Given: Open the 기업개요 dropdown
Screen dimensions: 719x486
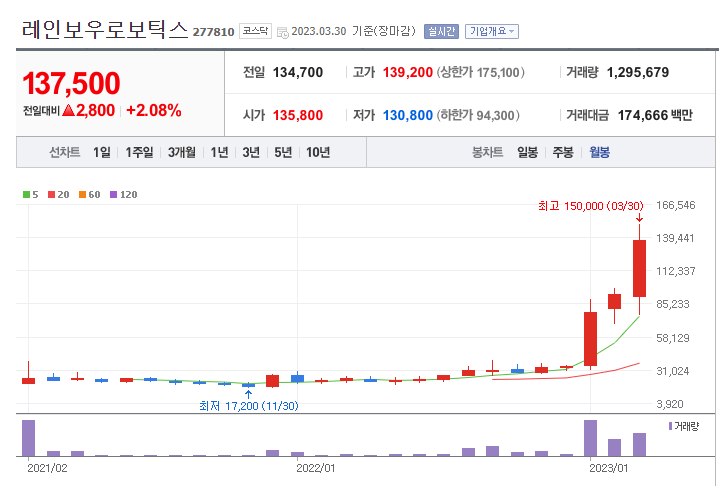Looking at the screenshot, I should (x=492, y=31).
